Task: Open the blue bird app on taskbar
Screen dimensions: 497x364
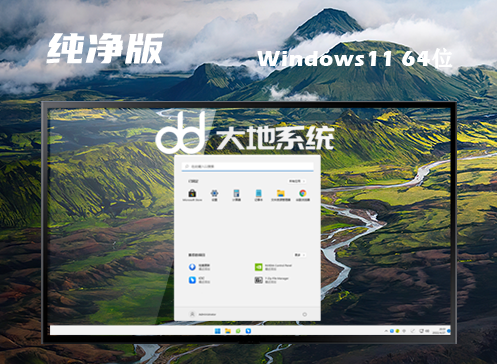Action: 248,331
